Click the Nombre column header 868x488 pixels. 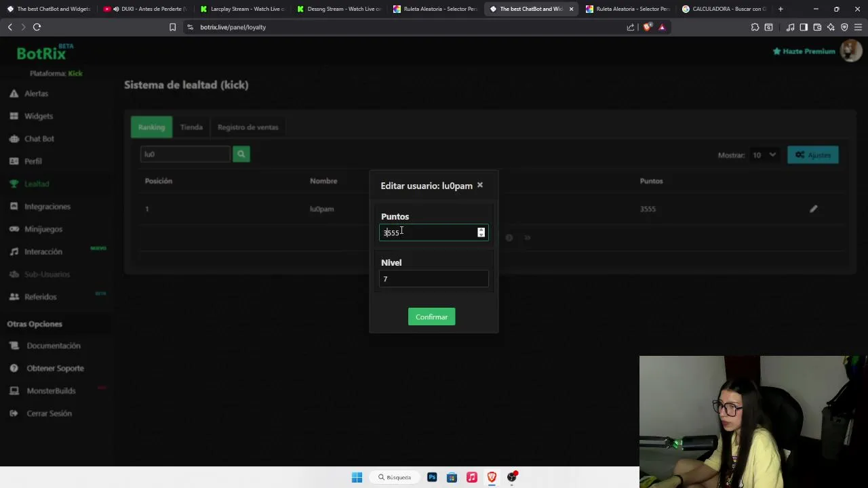[x=323, y=181]
